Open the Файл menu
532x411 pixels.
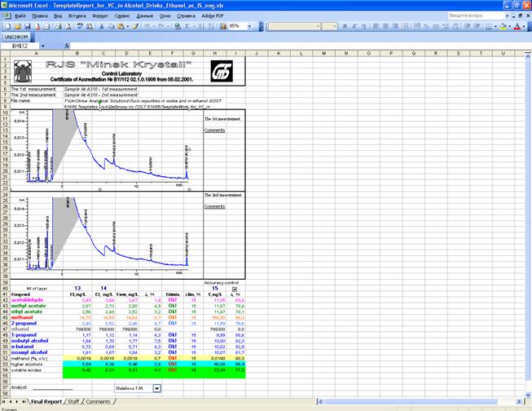[20, 16]
